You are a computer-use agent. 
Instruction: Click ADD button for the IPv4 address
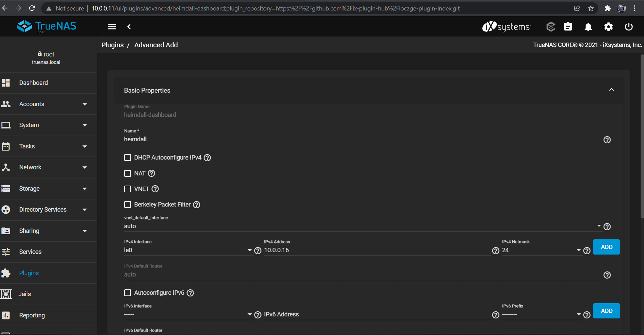click(x=606, y=247)
